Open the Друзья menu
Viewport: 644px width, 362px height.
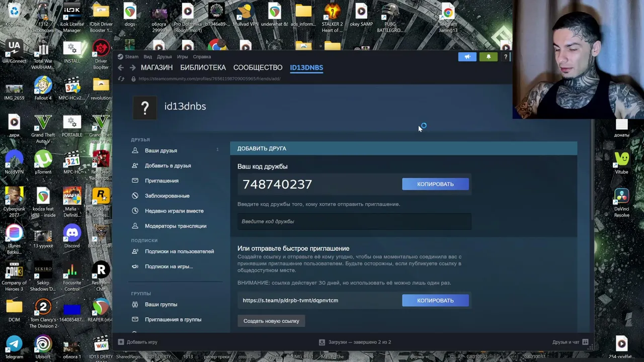(x=164, y=57)
